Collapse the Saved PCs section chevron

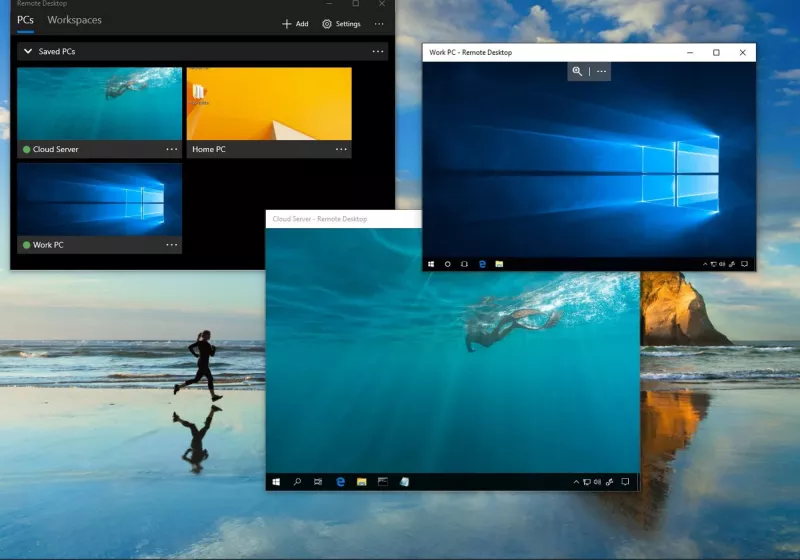pyautogui.click(x=28, y=52)
